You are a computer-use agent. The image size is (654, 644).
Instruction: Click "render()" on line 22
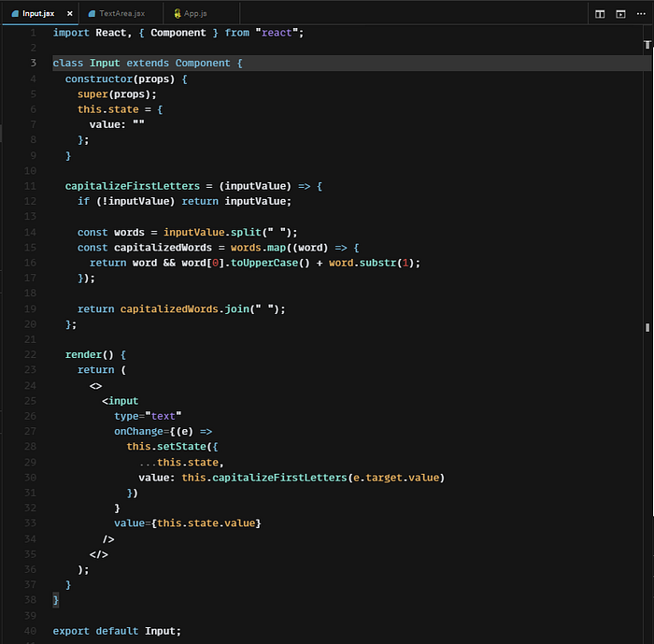pos(90,354)
